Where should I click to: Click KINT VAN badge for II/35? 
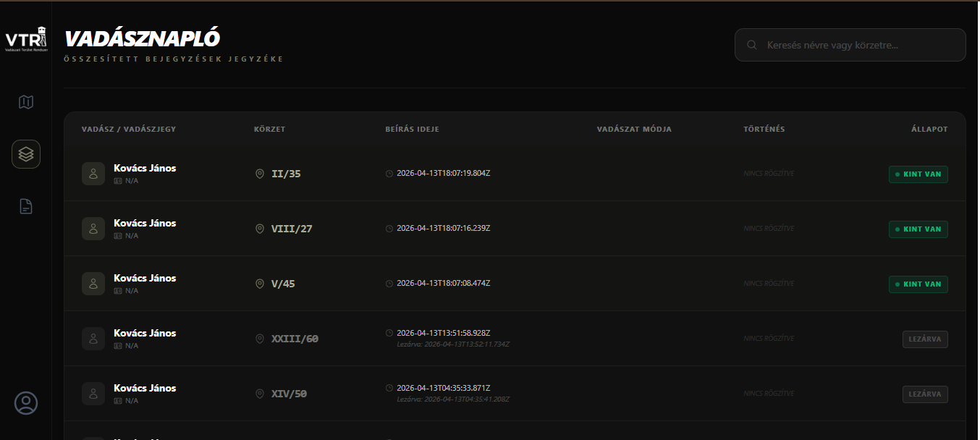pos(918,174)
